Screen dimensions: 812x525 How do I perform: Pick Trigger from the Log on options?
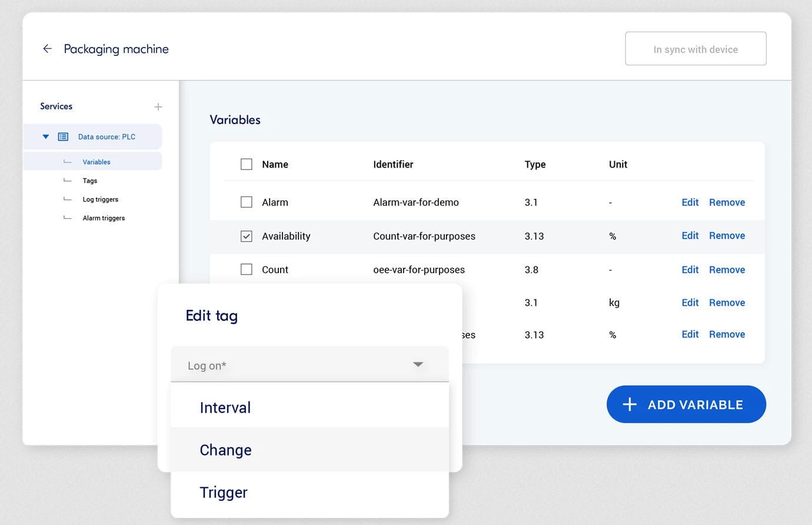[224, 492]
